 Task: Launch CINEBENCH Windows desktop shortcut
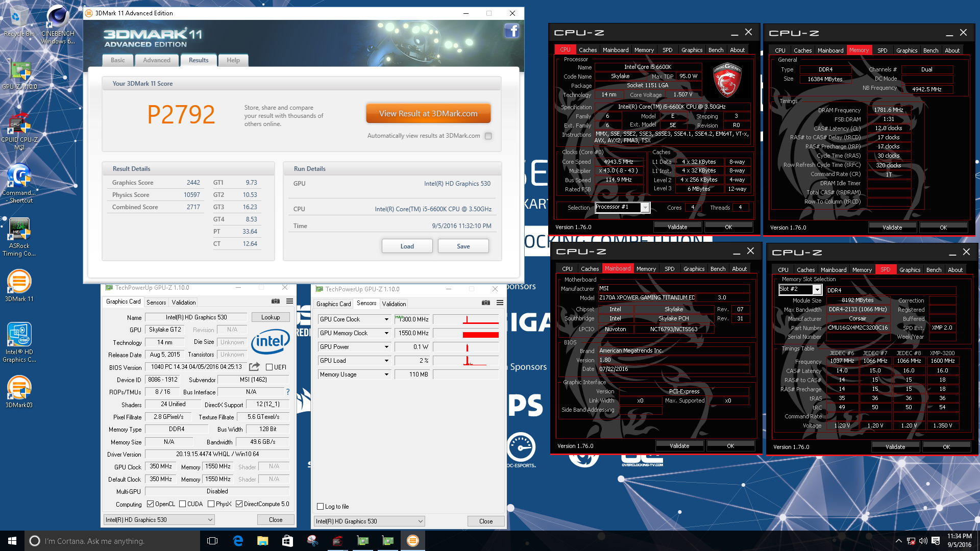57,24
